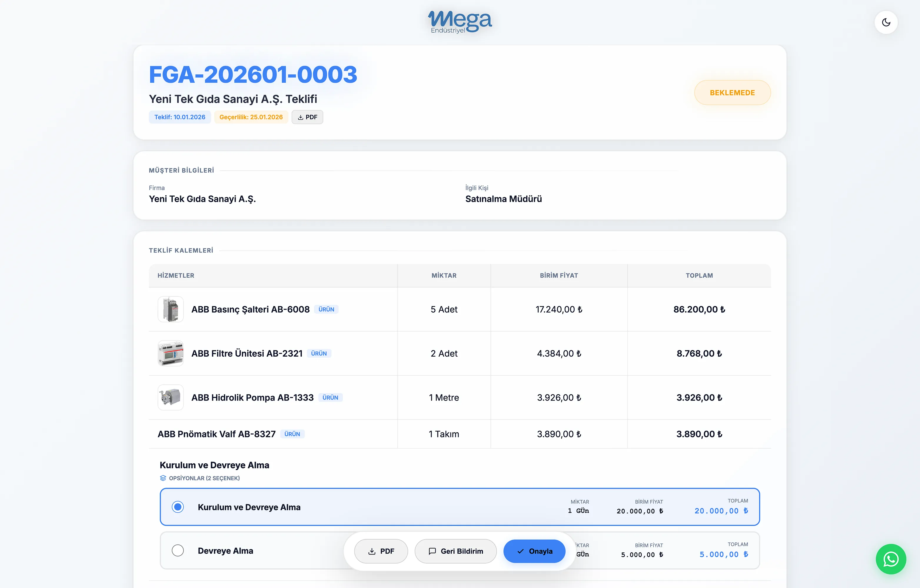Open ABB Basınç Şalteri product thumbnail

[x=170, y=309]
